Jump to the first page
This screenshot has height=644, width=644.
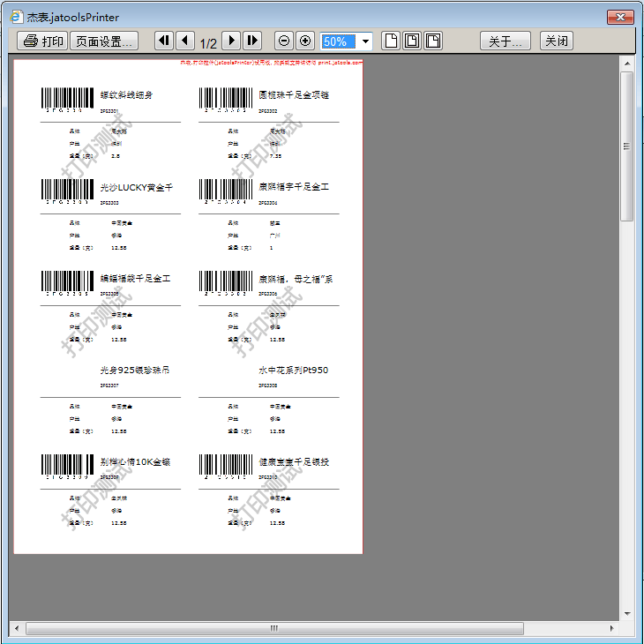tap(164, 41)
